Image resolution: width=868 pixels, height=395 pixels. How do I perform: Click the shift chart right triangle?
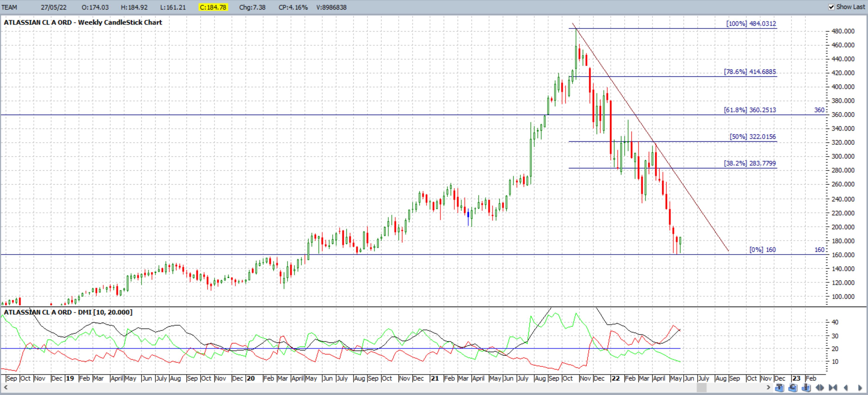pos(860,388)
